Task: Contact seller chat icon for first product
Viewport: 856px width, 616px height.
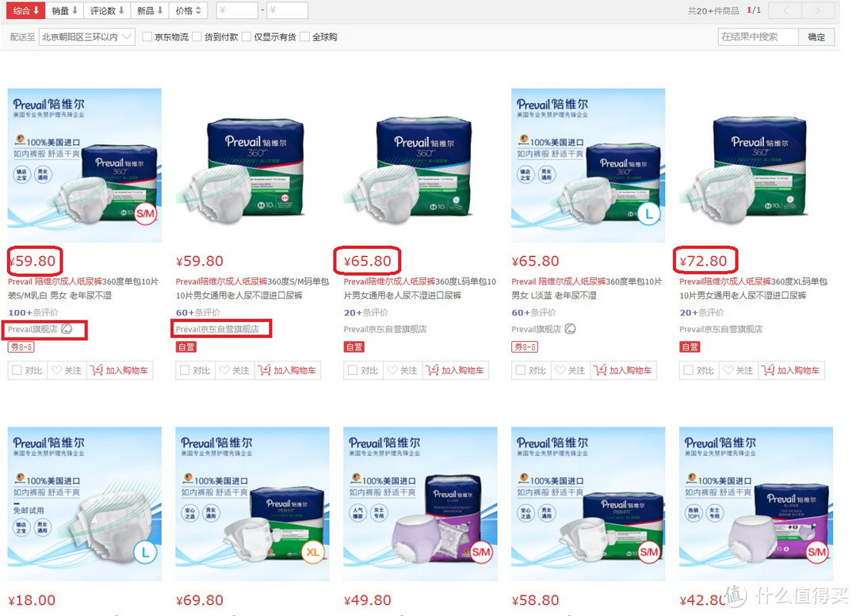Action: (x=67, y=329)
